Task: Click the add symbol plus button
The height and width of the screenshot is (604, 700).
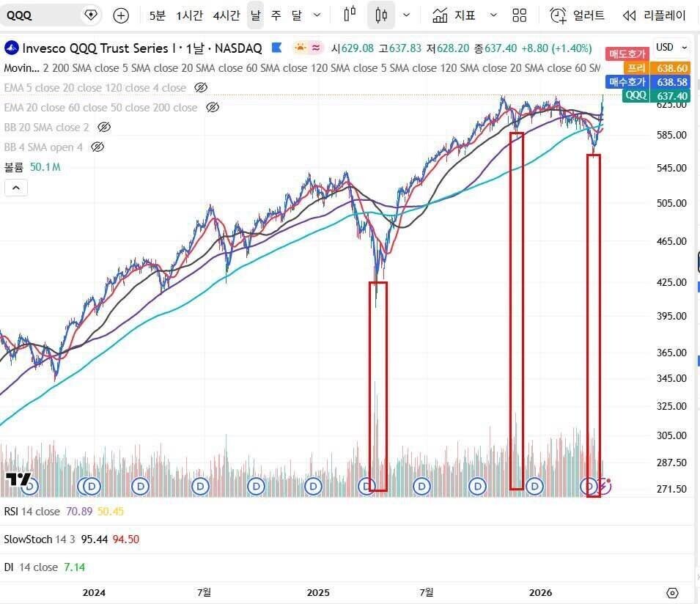Action: coord(121,15)
